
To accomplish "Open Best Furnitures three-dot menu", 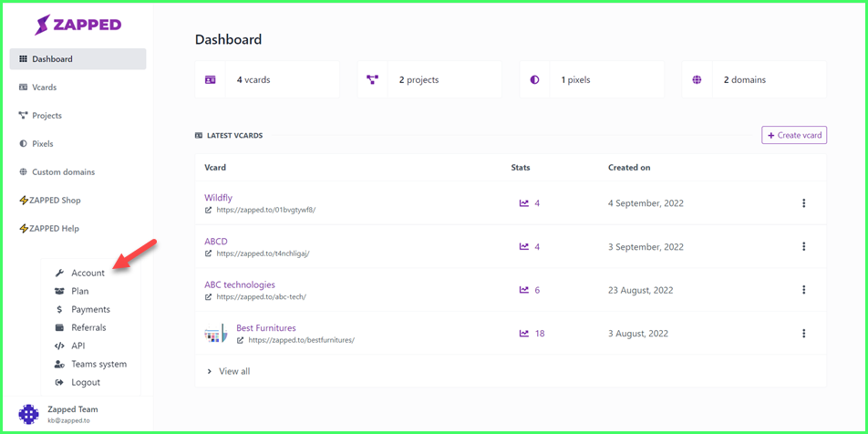I will click(x=804, y=334).
